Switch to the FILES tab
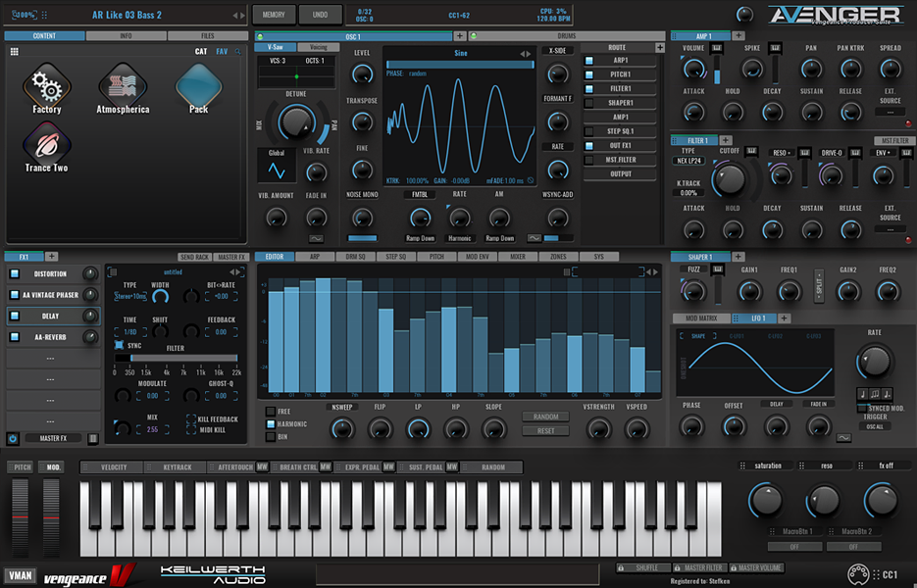Screen dimensions: 917x588 click(x=208, y=35)
